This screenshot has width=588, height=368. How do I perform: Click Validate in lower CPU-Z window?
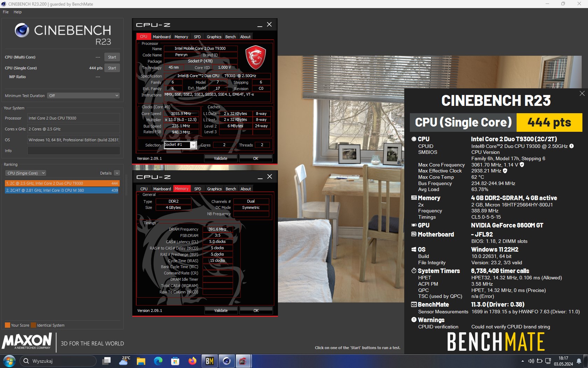(x=221, y=311)
